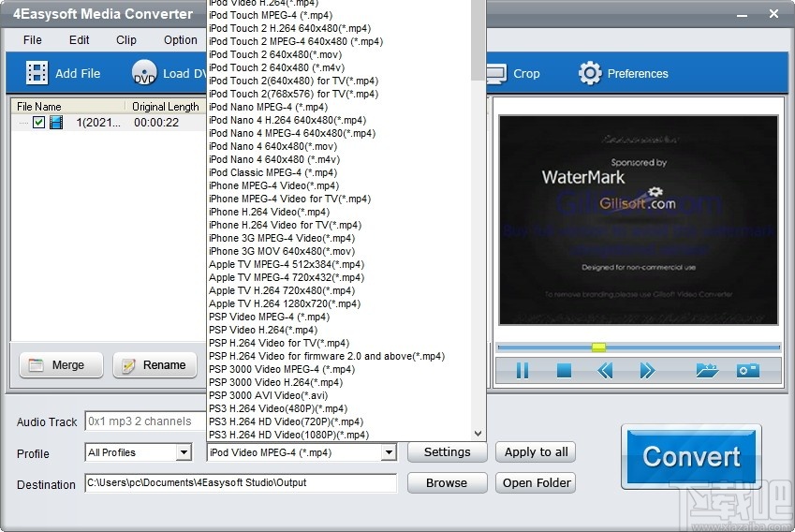This screenshot has height=532, width=795.
Task: Pick iPod Nano 4 640x480 (*.m4v)
Action: coord(274,159)
